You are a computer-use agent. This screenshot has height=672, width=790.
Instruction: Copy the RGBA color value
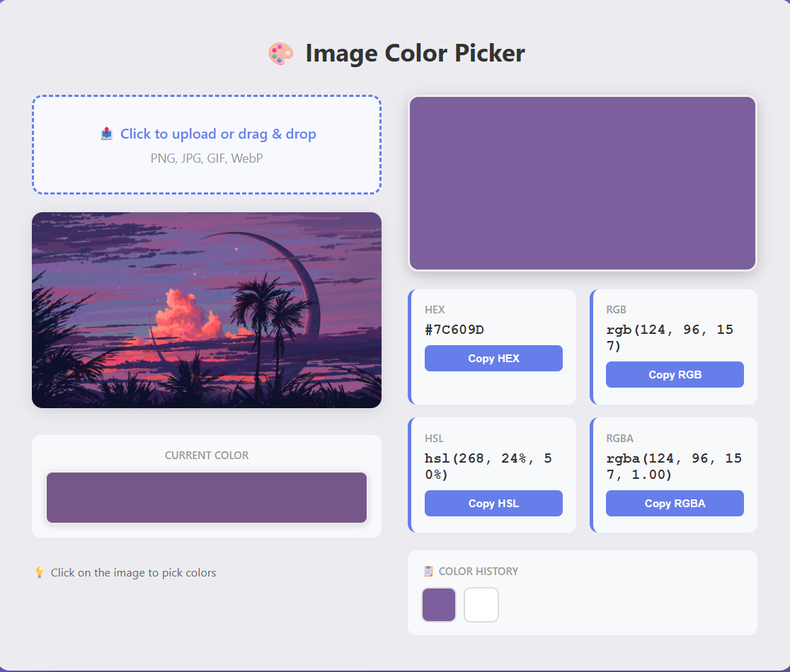675,504
